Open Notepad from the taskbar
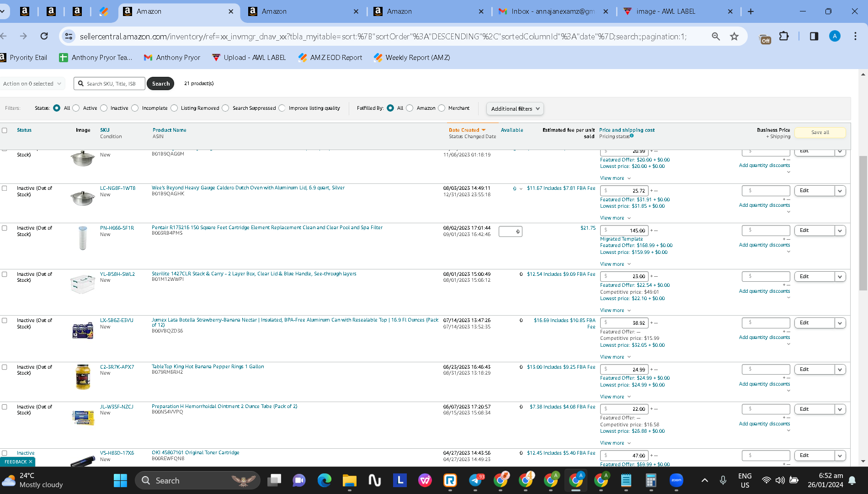This screenshot has width=868, height=494. pos(626,480)
